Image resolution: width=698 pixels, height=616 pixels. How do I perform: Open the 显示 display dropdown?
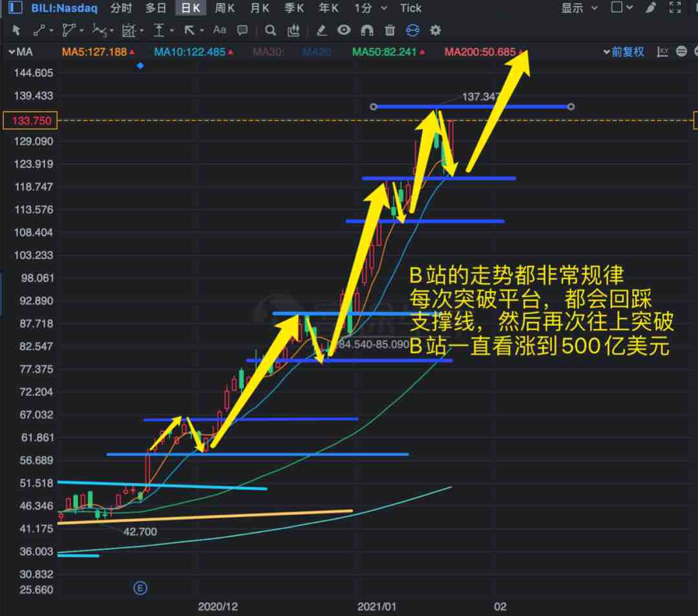579,8
